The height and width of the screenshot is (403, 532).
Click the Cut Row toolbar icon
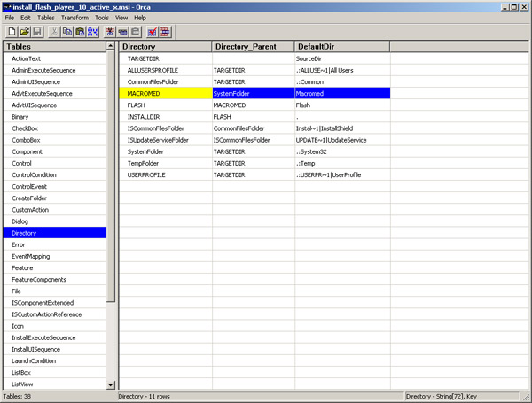click(110, 32)
